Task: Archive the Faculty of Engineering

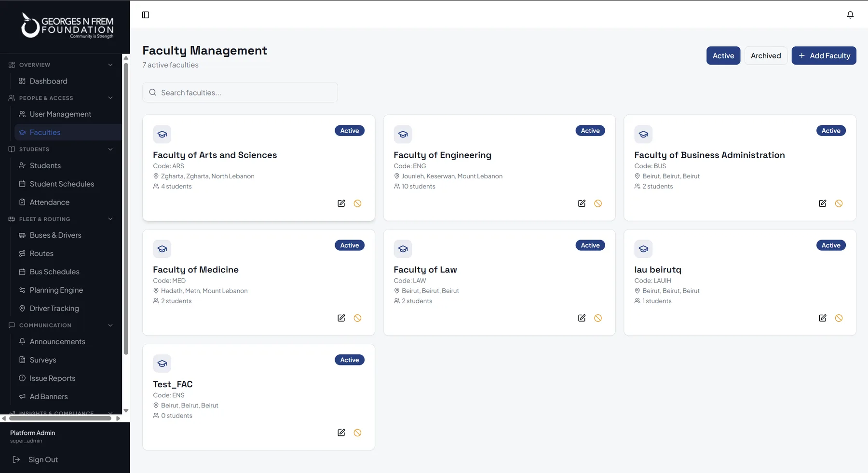Action: click(598, 203)
